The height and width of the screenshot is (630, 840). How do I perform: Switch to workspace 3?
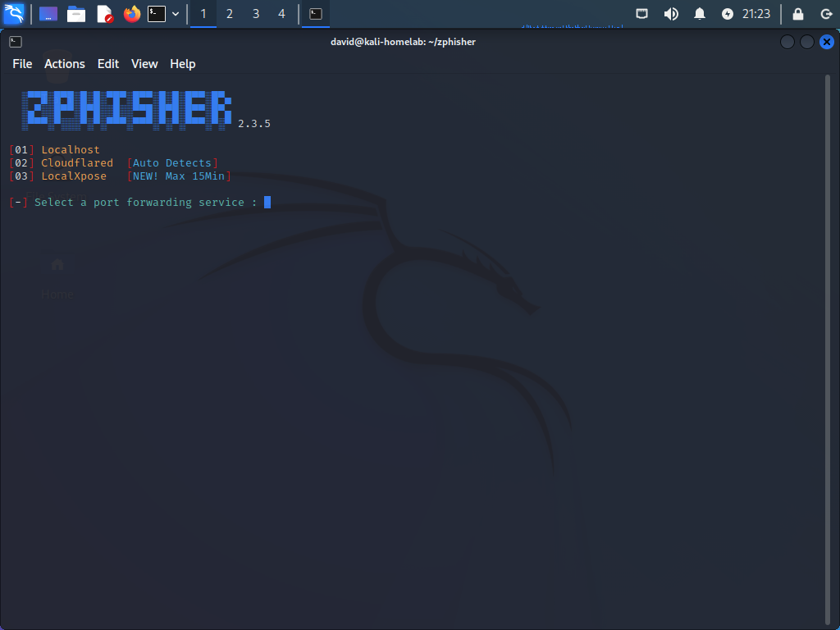(256, 14)
